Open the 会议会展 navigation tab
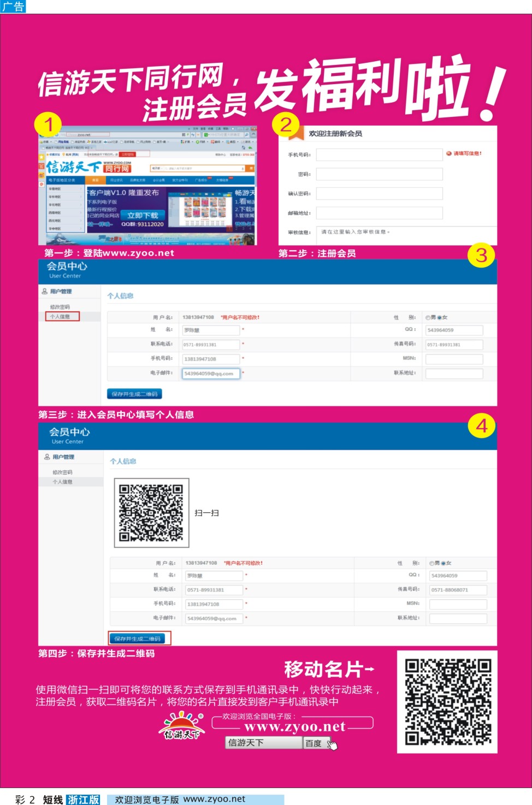This screenshot has height=805, width=532. pos(158,180)
